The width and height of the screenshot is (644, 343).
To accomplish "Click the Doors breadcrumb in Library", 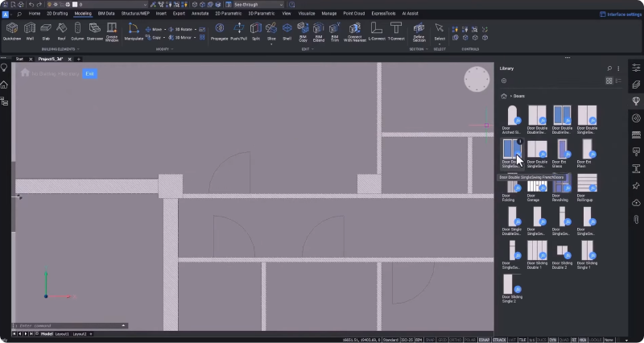I will click(x=519, y=96).
